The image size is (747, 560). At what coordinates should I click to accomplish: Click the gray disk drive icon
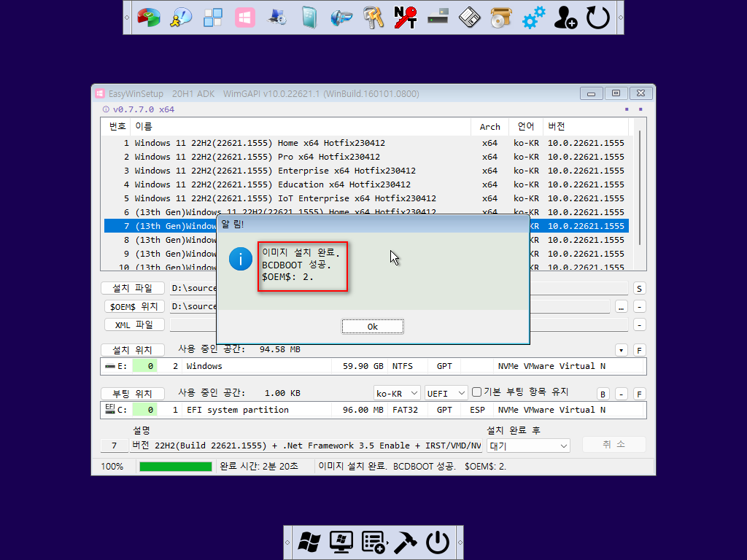click(438, 17)
